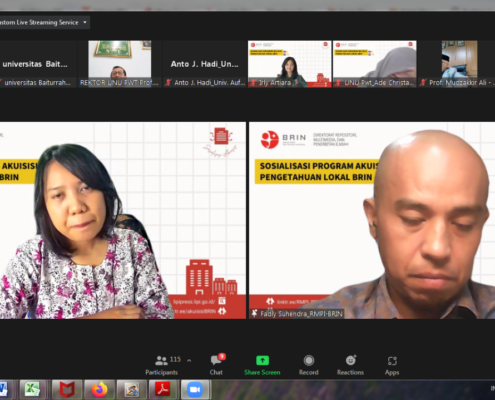Click the muted mic icon beside Prof. Mudzakkir Ali
Screen dimensions: 495x400
423,82
